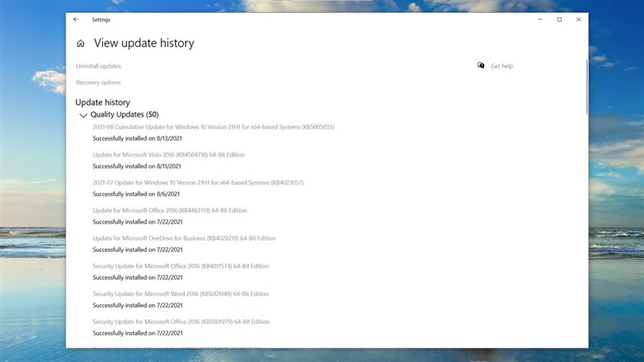Viewport: 644px width, 362px height.
Task: Open 2021-07 Update KB4023057 link
Action: [x=197, y=183]
